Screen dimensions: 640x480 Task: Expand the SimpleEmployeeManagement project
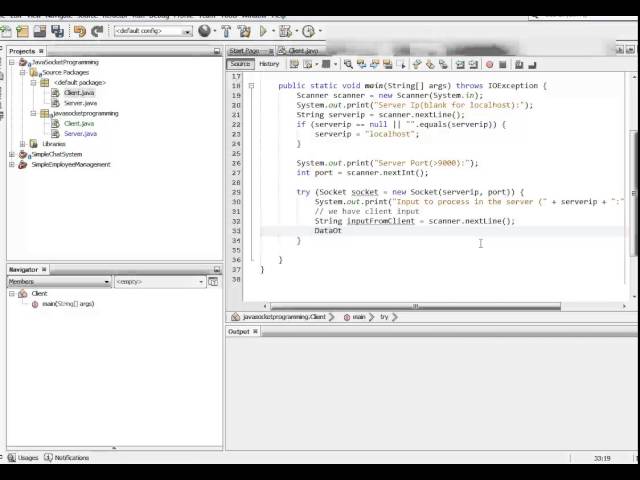tap(12, 164)
